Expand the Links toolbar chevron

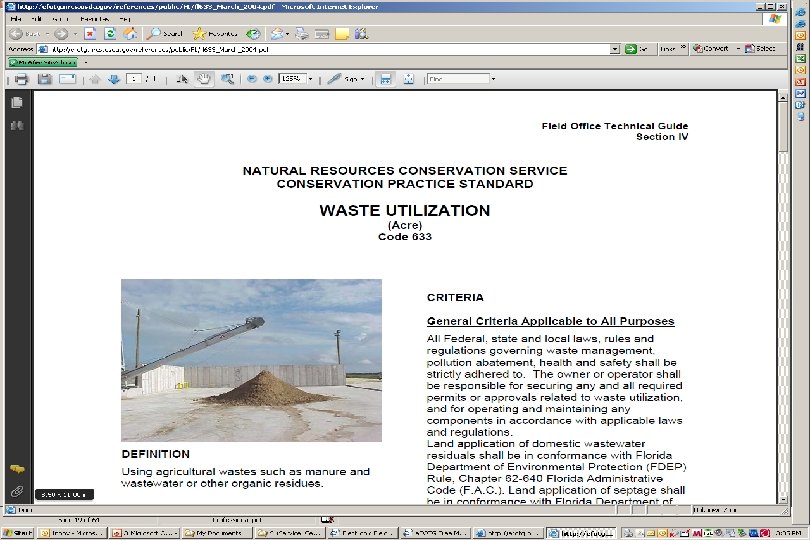pyautogui.click(x=683, y=47)
